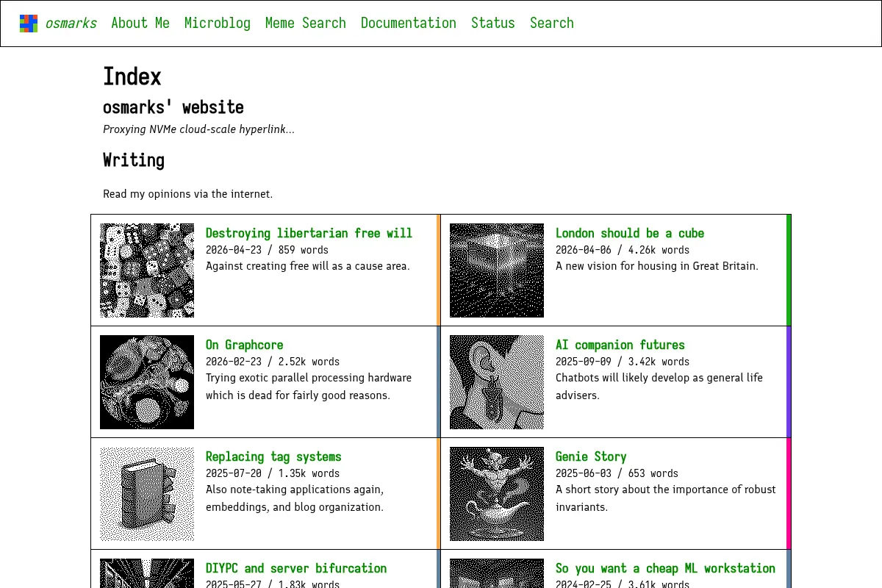Click 'Read my opinions via the internet.' text

pyautogui.click(x=187, y=194)
